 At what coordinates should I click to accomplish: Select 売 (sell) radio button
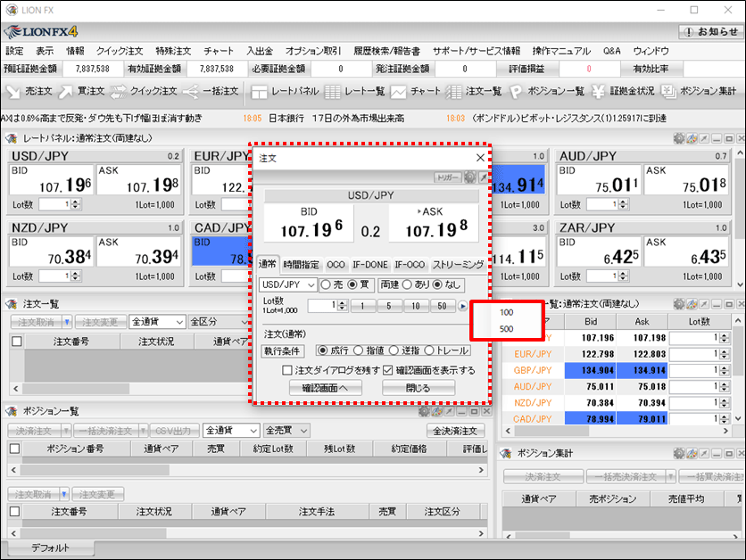click(326, 284)
